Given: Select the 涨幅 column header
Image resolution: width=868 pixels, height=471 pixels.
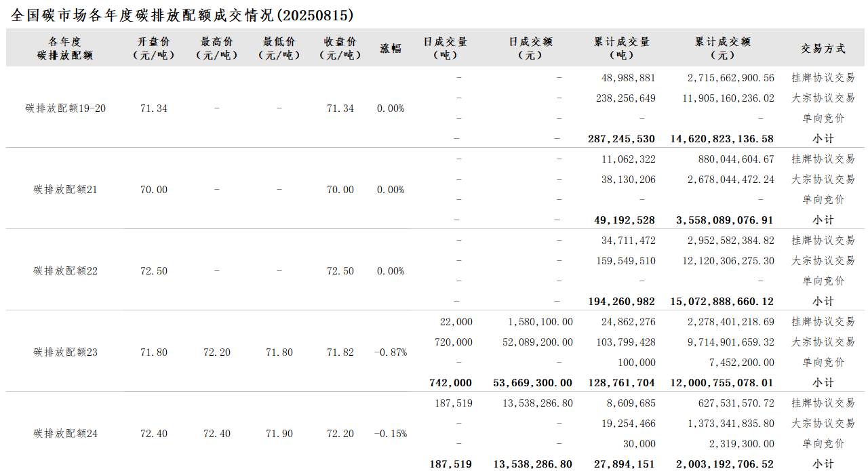Looking at the screenshot, I should (391, 48).
